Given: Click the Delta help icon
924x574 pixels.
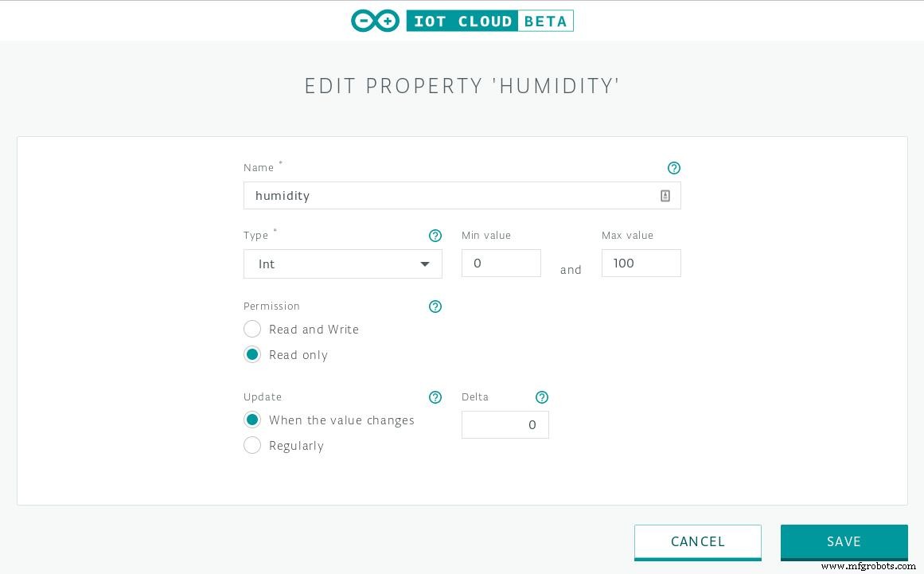Looking at the screenshot, I should point(542,397).
